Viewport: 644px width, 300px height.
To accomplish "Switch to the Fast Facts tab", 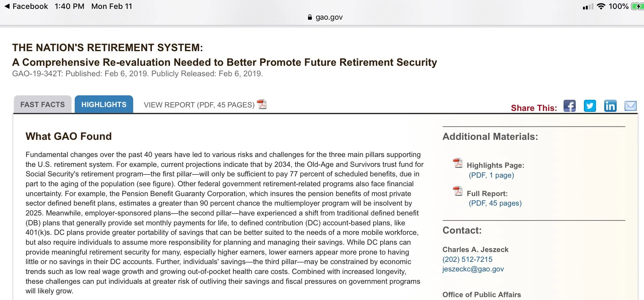I will click(43, 105).
